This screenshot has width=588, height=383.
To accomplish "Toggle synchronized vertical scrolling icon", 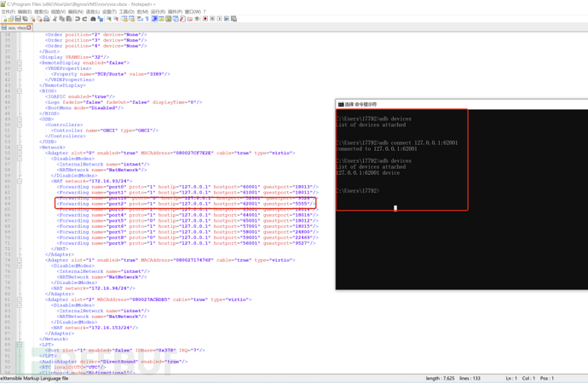I will point(125,19).
